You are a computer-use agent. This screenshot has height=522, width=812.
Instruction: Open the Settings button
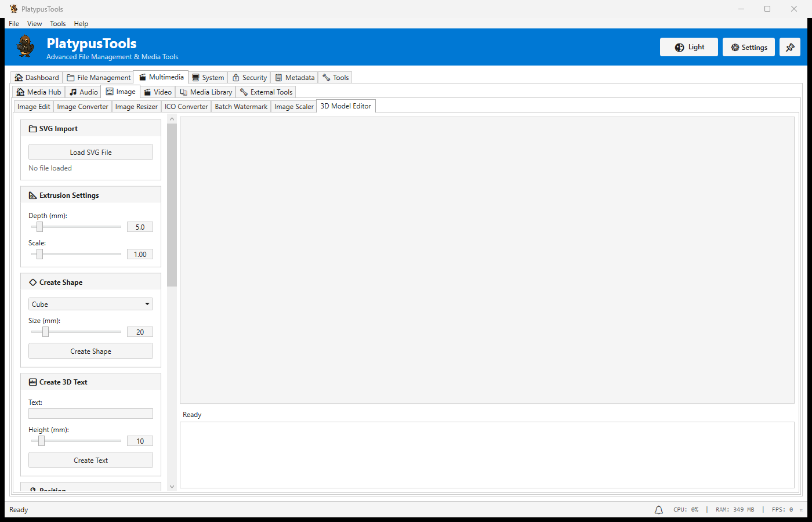pyautogui.click(x=748, y=48)
